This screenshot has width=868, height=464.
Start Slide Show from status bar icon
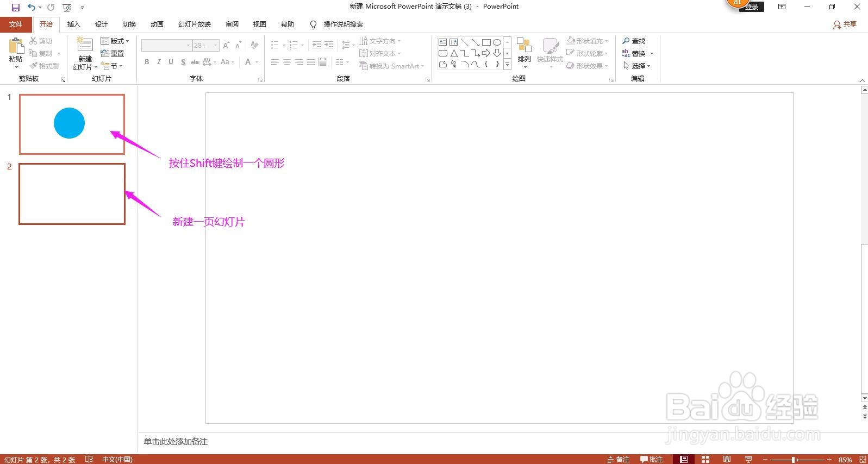tap(748, 459)
